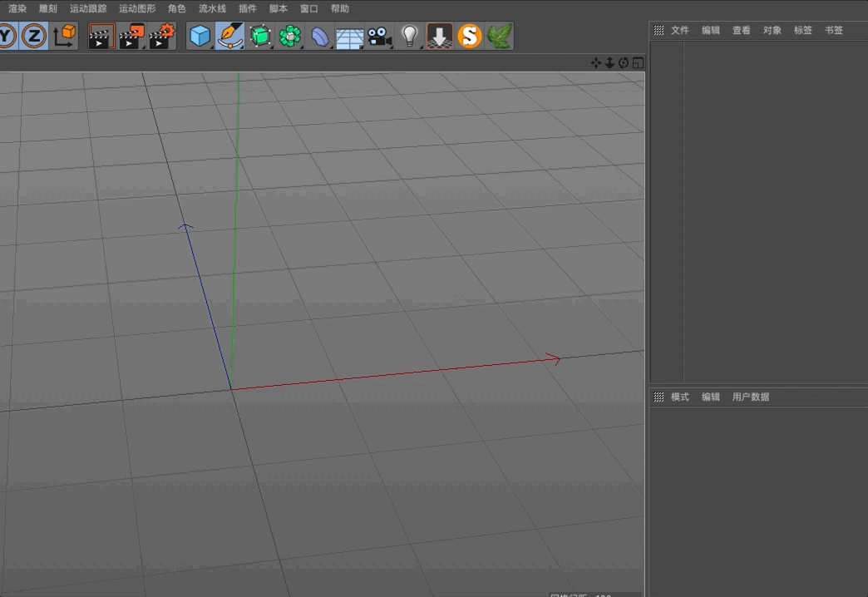Open the 脚本 menu

[x=279, y=9]
